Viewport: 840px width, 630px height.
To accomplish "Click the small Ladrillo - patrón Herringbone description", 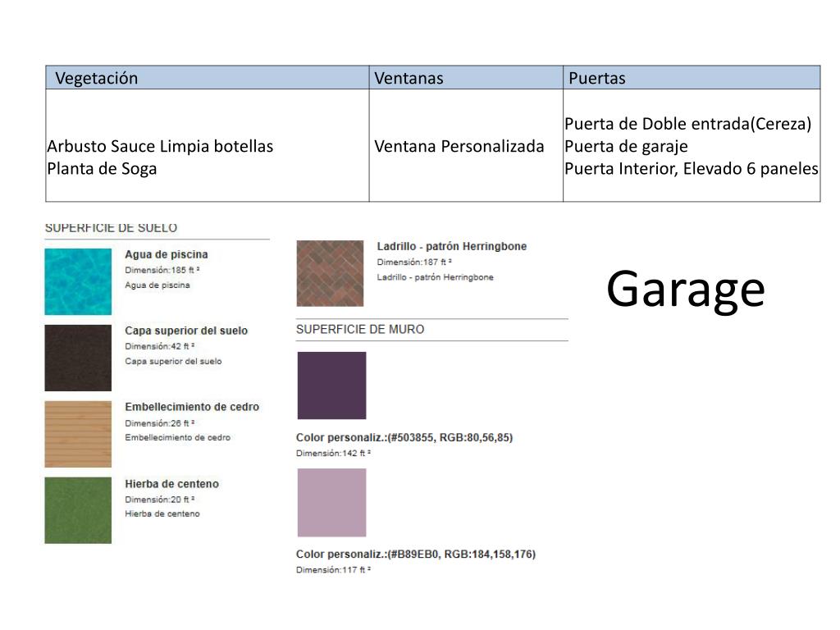I will [x=435, y=277].
